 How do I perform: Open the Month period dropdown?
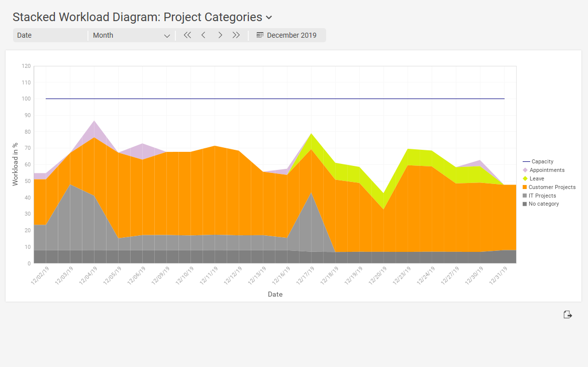[x=132, y=35]
